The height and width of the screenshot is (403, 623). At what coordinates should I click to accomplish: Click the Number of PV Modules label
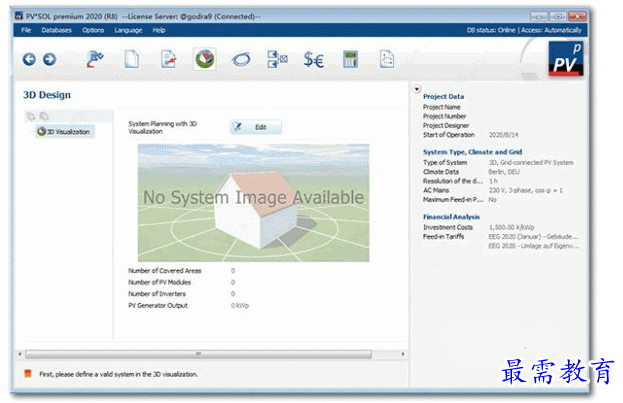[x=159, y=282]
